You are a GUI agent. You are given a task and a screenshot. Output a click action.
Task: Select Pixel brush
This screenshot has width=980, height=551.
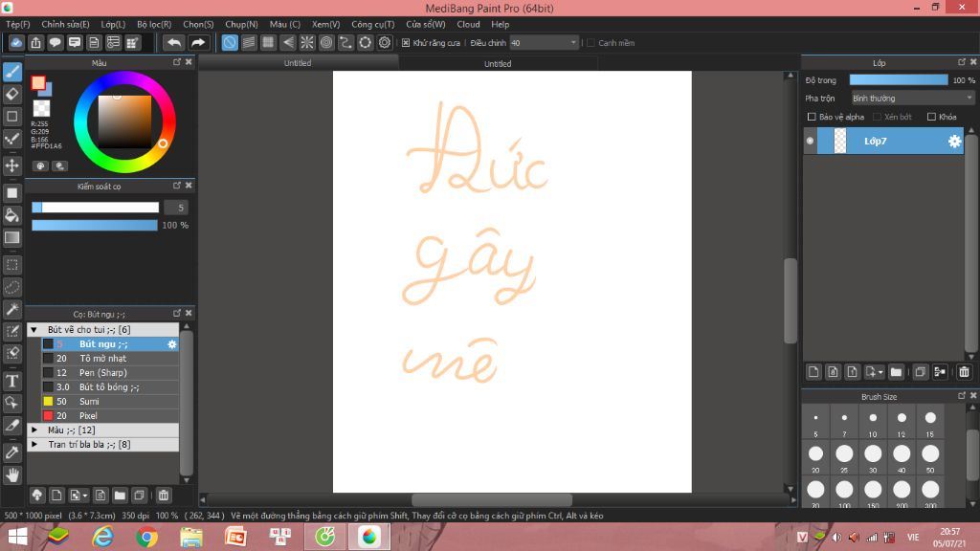[x=109, y=416]
